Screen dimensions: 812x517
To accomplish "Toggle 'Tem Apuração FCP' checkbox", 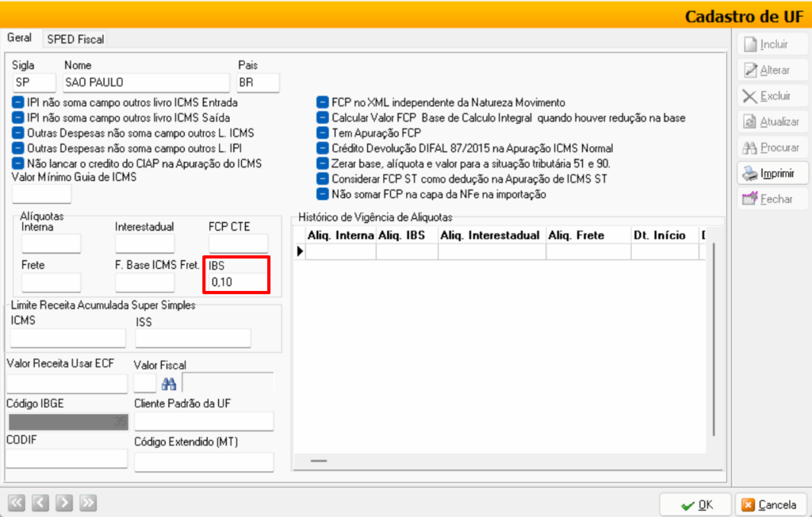I will 323,132.
